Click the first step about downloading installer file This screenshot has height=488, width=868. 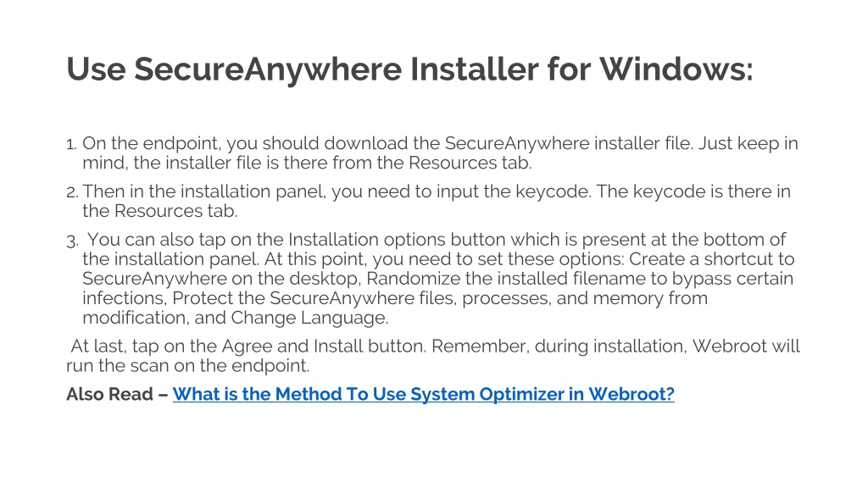[x=440, y=152]
